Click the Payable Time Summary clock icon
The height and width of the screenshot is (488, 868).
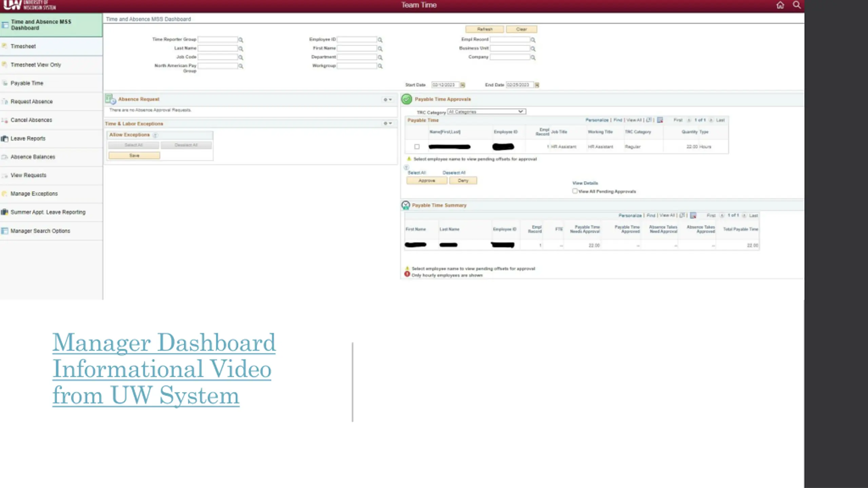406,205
